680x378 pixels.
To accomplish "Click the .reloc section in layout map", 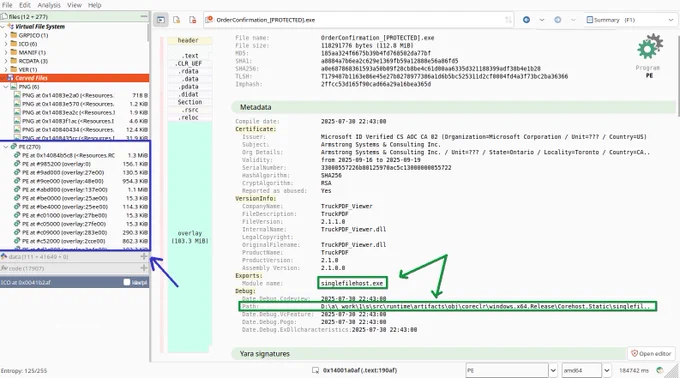I will (x=190, y=118).
